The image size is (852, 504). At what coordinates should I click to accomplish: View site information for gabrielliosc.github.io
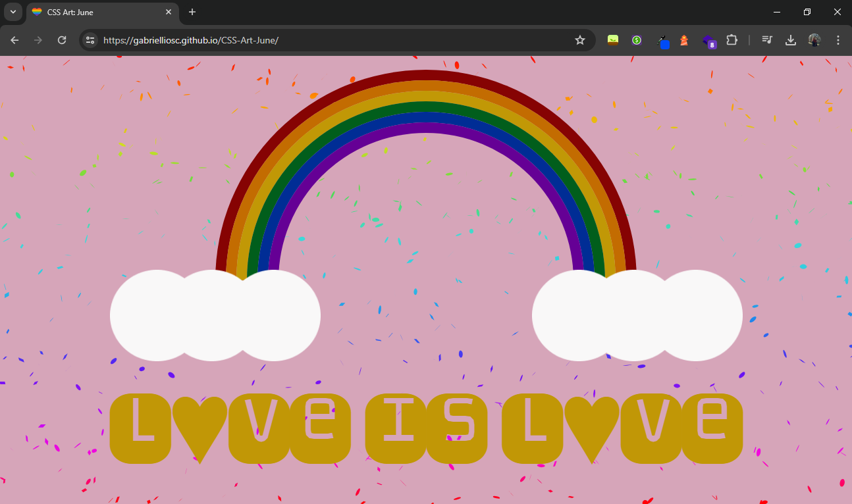point(91,40)
